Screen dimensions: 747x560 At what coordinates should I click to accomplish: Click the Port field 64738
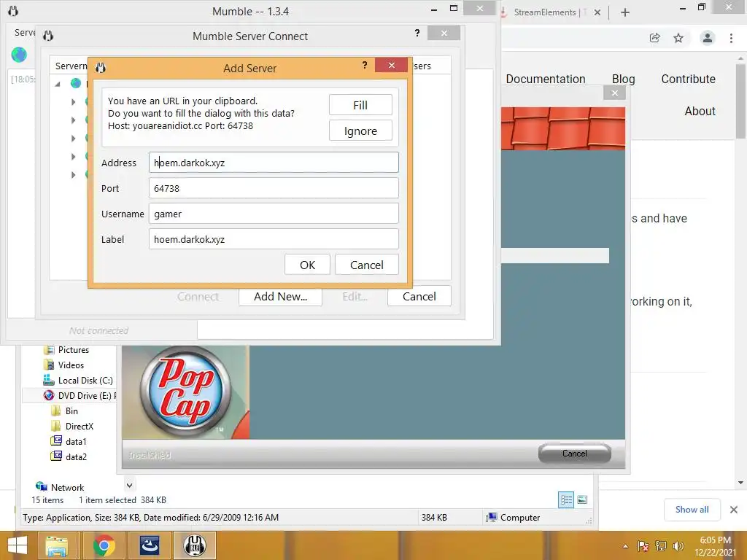274,188
